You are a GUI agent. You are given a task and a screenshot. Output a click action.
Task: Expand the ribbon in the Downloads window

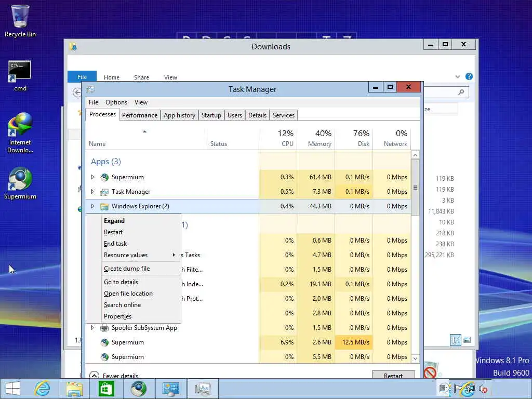pos(458,77)
